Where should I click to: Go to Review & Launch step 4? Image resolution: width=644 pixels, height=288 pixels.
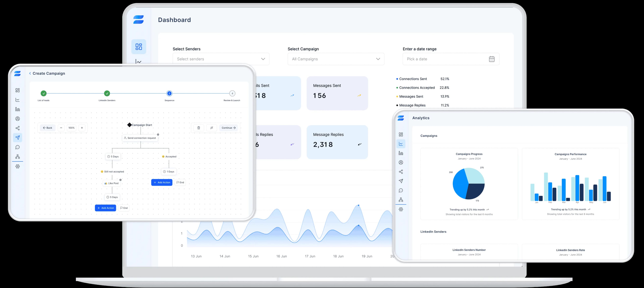(x=232, y=94)
